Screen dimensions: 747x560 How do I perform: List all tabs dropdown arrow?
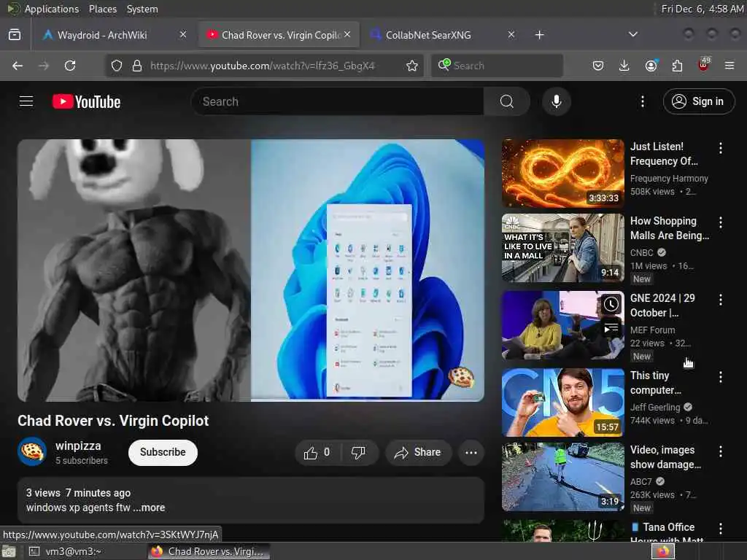[632, 34]
